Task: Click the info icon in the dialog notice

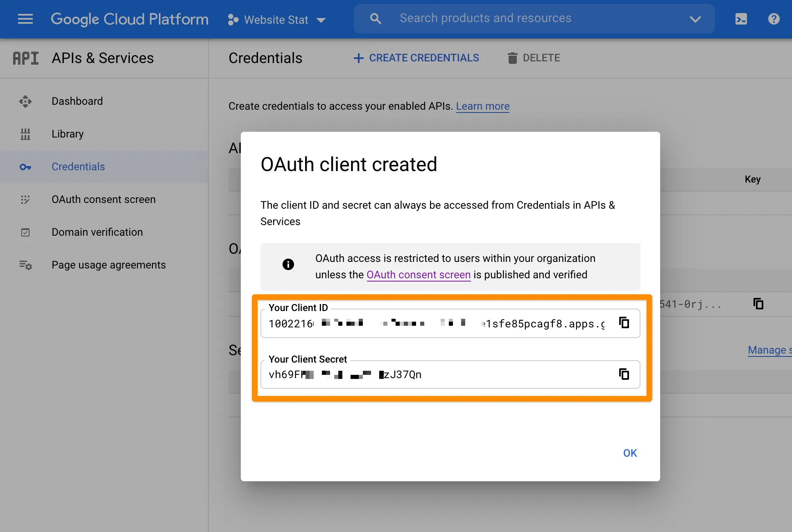Action: (x=288, y=264)
